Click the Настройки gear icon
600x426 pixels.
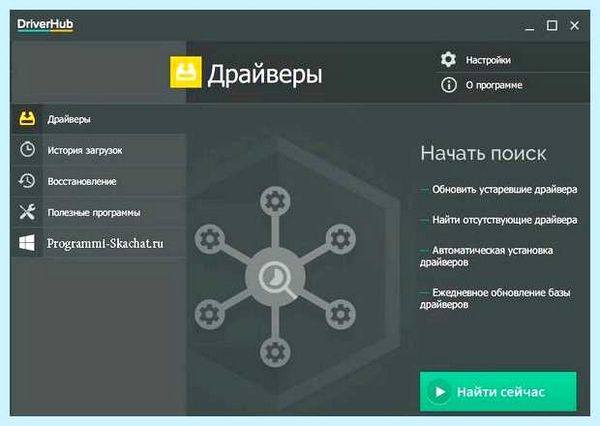coord(448,59)
